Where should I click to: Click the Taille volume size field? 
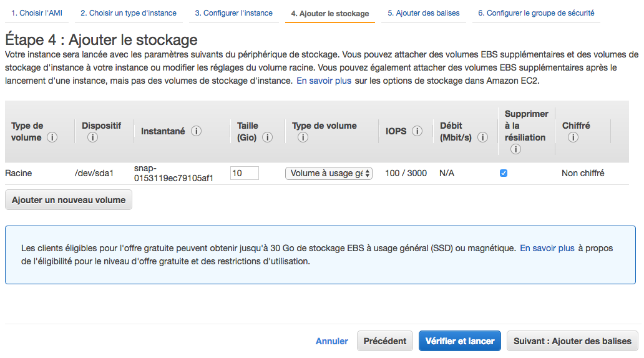coord(244,173)
